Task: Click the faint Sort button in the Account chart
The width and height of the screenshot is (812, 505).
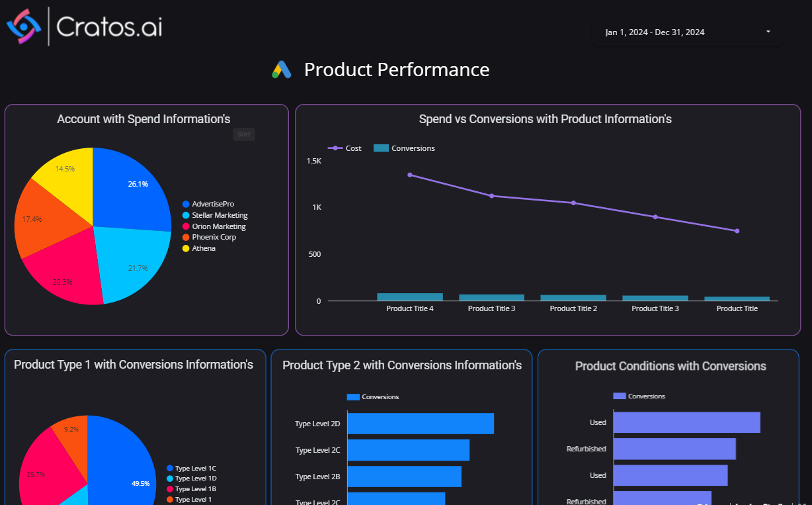Action: click(244, 134)
